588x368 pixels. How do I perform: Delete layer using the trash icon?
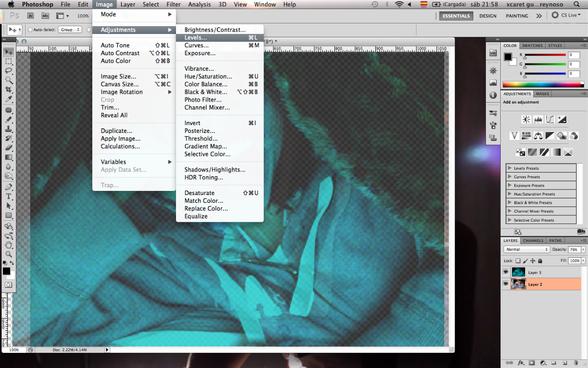(x=576, y=363)
